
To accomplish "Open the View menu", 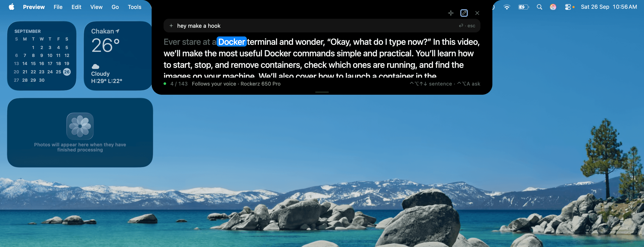I will 96,7.
